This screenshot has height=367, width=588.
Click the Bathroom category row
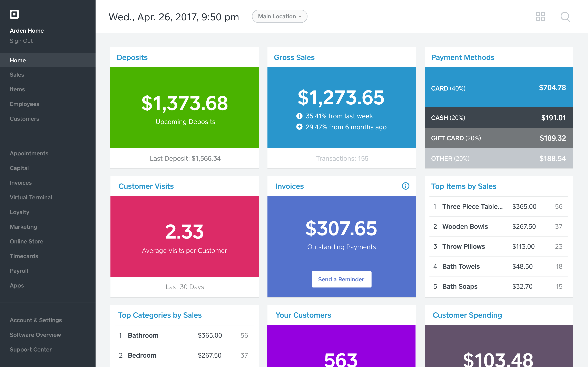(x=184, y=335)
